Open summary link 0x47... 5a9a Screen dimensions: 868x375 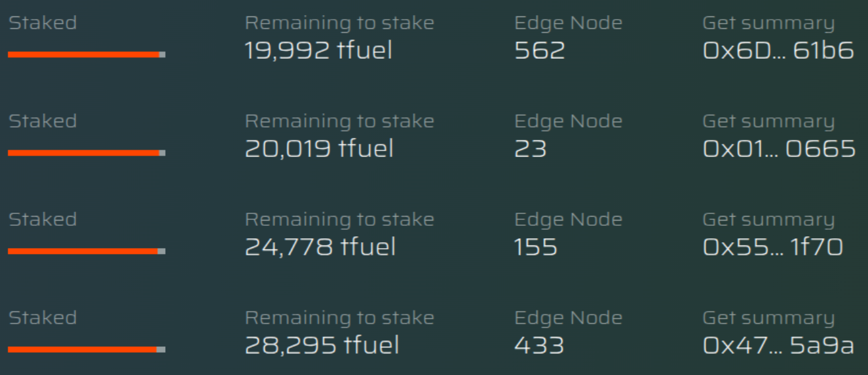[778, 345]
